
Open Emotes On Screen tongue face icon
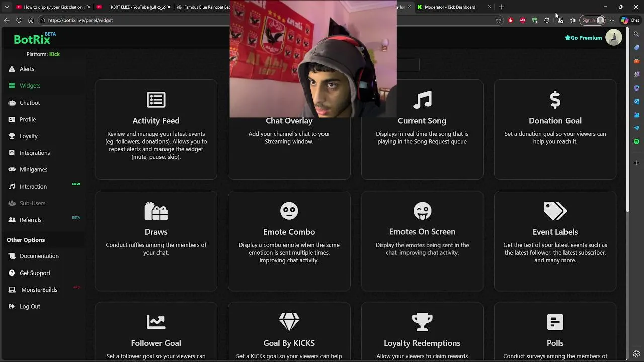point(422,211)
